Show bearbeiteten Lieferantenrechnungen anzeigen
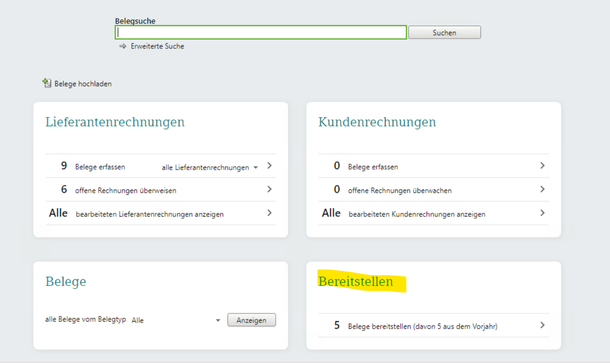610x363 pixels. coord(150,214)
